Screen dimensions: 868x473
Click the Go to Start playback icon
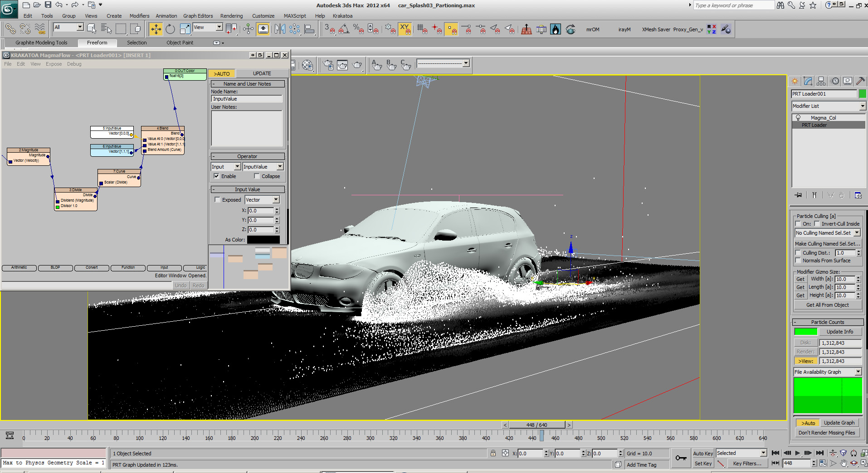pyautogui.click(x=775, y=453)
